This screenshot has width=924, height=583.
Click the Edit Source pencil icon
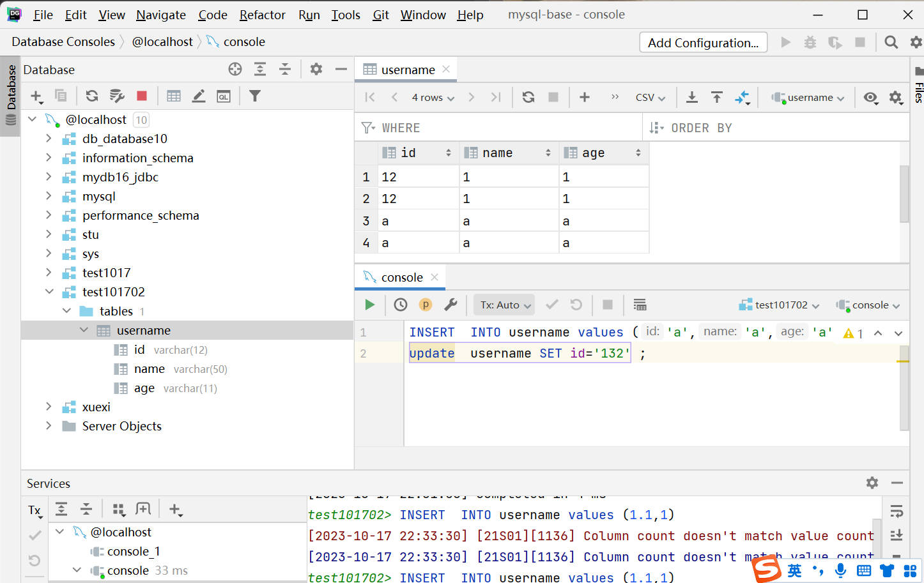tap(199, 96)
